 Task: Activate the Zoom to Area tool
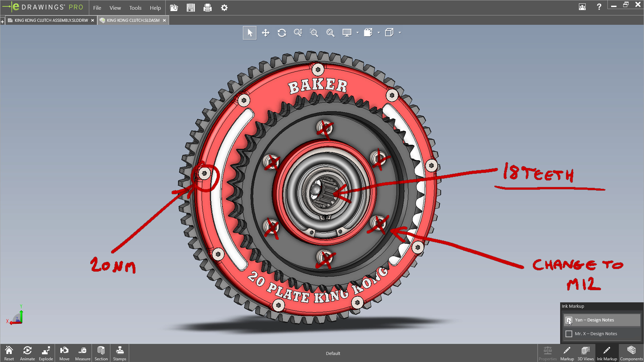[314, 33]
